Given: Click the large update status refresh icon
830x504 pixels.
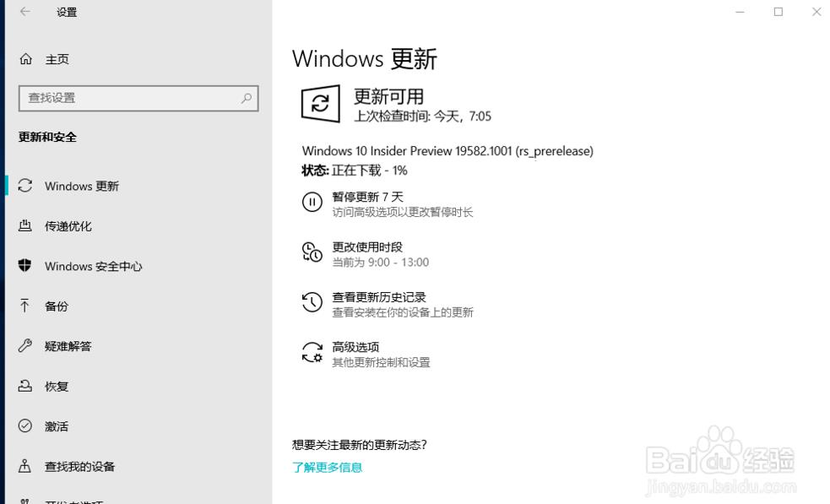Looking at the screenshot, I should [320, 103].
